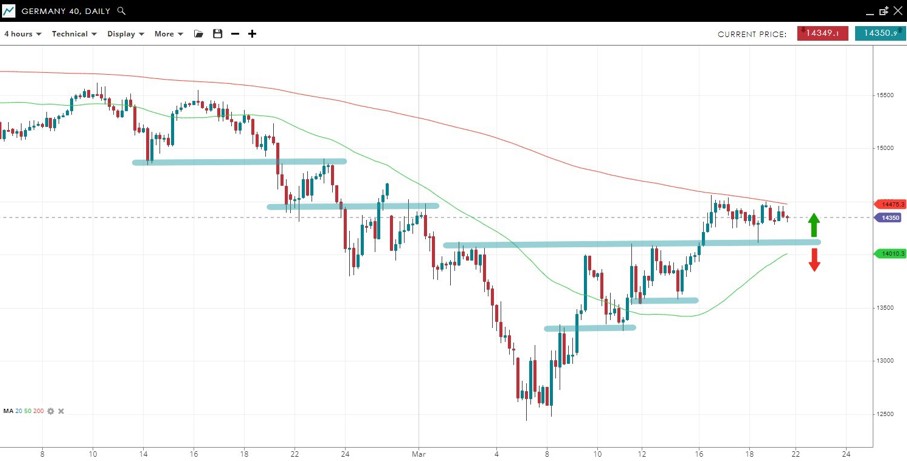Expand the Display options dropdown

(x=125, y=34)
